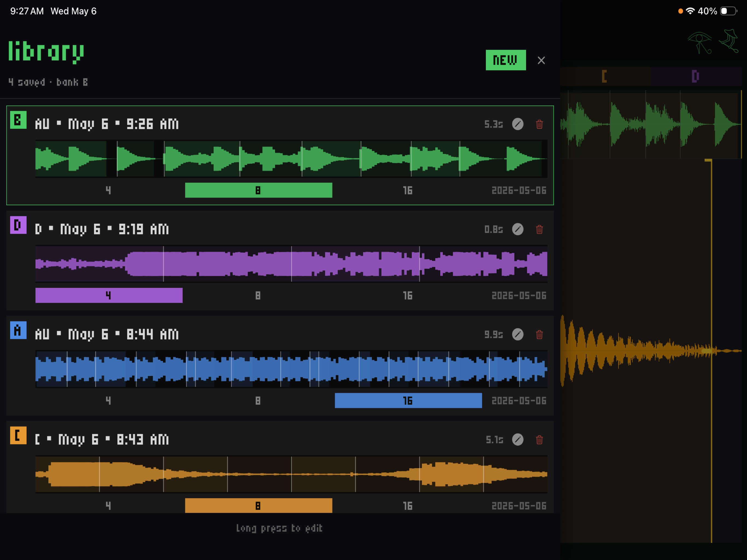Select 16 slices for the 8:43 AM recording

point(408,506)
